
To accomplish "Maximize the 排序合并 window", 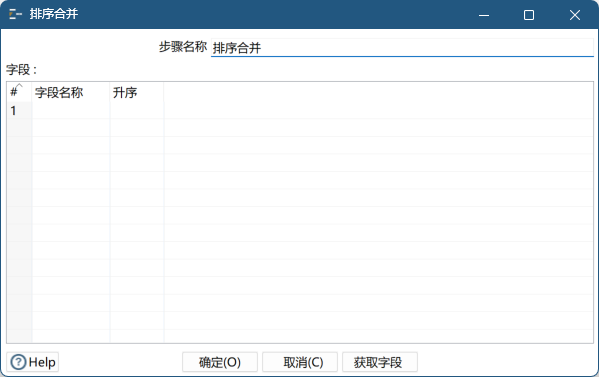I will coord(529,15).
